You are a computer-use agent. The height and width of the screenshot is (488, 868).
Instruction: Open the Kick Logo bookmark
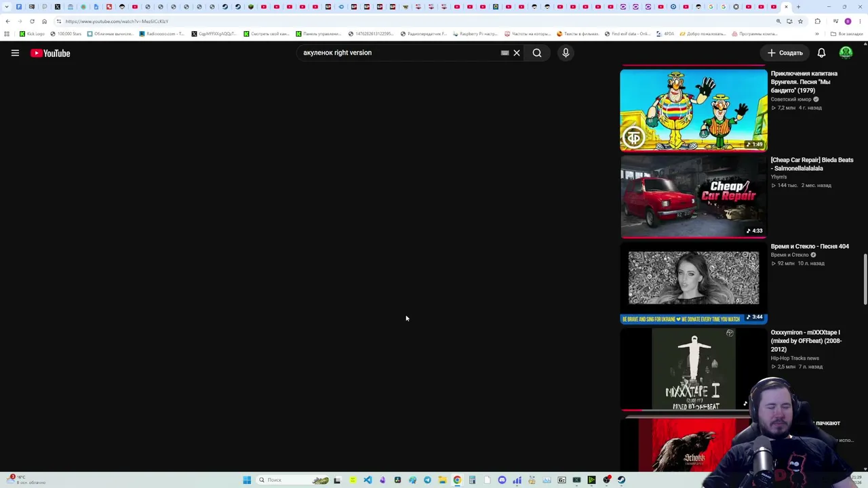(x=33, y=34)
